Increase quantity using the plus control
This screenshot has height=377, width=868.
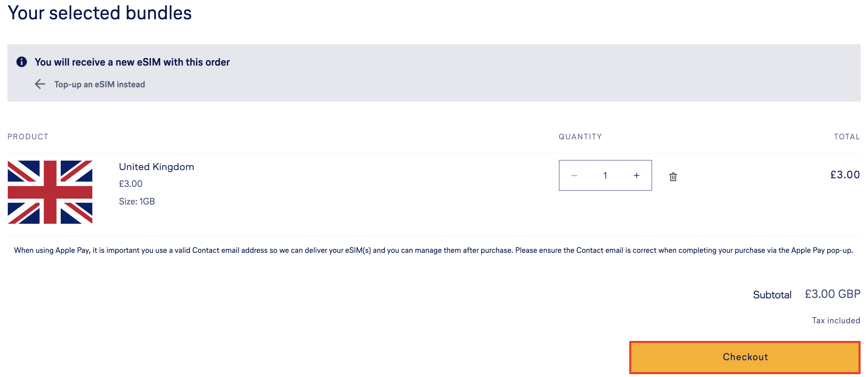tap(636, 175)
